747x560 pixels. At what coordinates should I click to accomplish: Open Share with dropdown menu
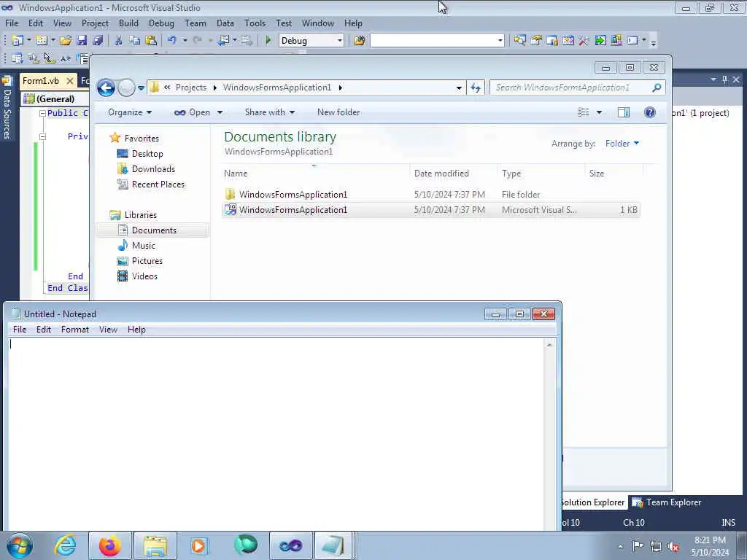tap(270, 112)
